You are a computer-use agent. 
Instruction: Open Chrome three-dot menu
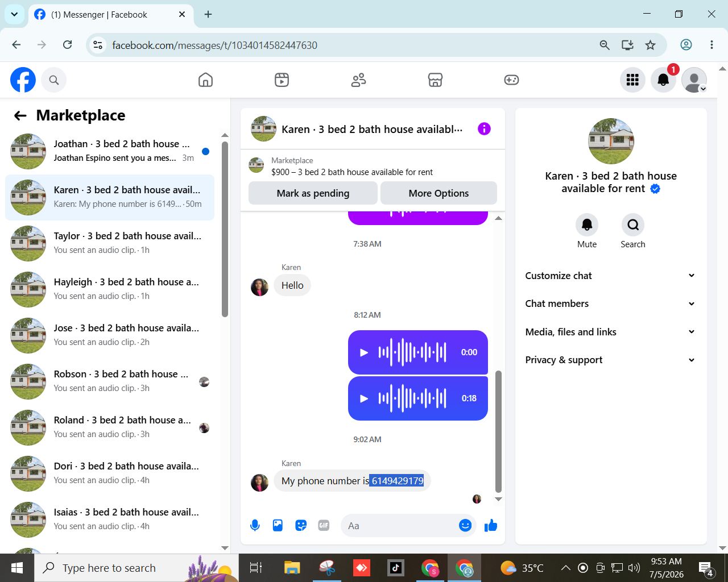pos(712,45)
